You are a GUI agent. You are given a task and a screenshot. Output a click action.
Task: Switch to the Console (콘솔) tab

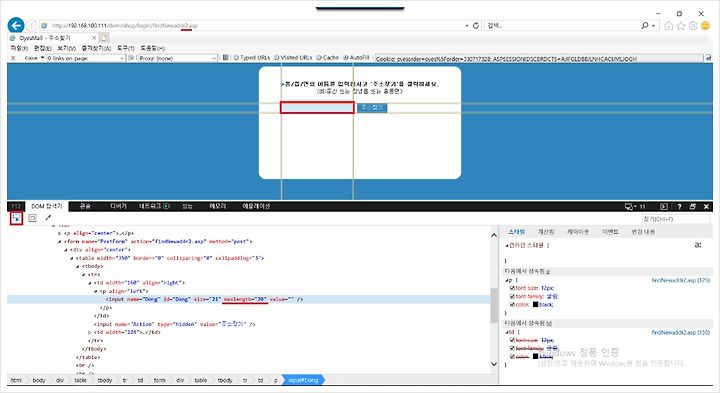(85, 206)
